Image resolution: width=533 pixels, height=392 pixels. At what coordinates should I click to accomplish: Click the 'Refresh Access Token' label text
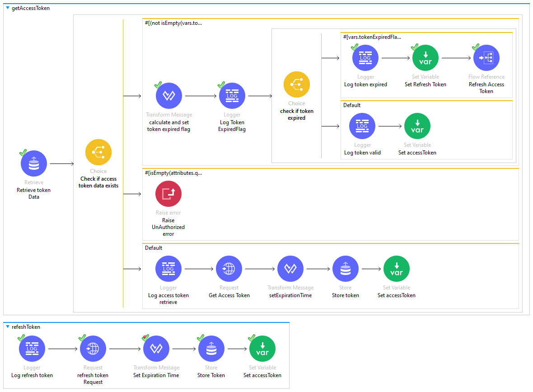[486, 88]
